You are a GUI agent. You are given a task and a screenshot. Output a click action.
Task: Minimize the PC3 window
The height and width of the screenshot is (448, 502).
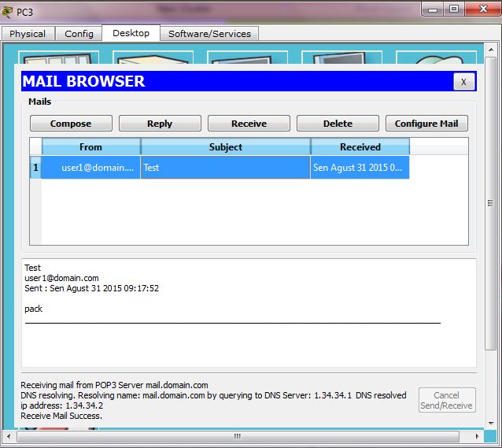pyautogui.click(x=433, y=9)
